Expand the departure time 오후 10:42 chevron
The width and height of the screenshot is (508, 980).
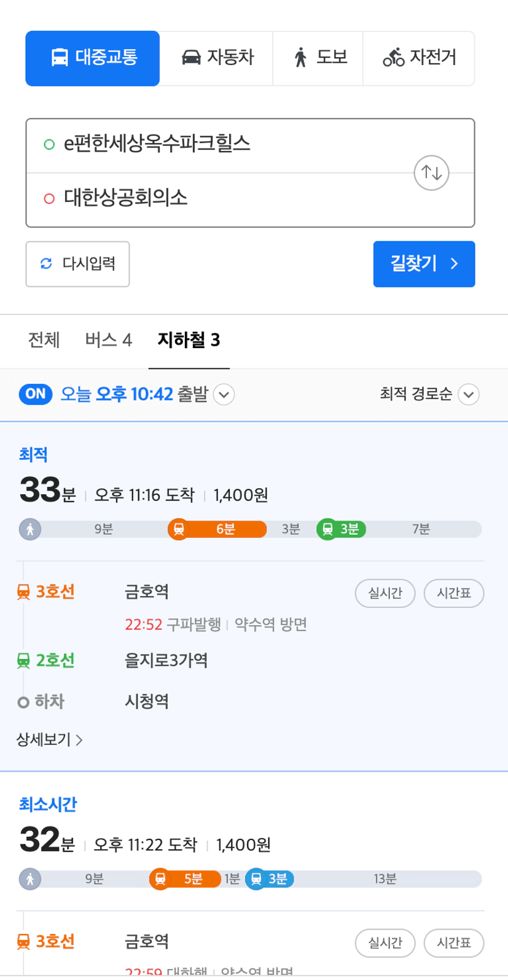[x=224, y=394]
